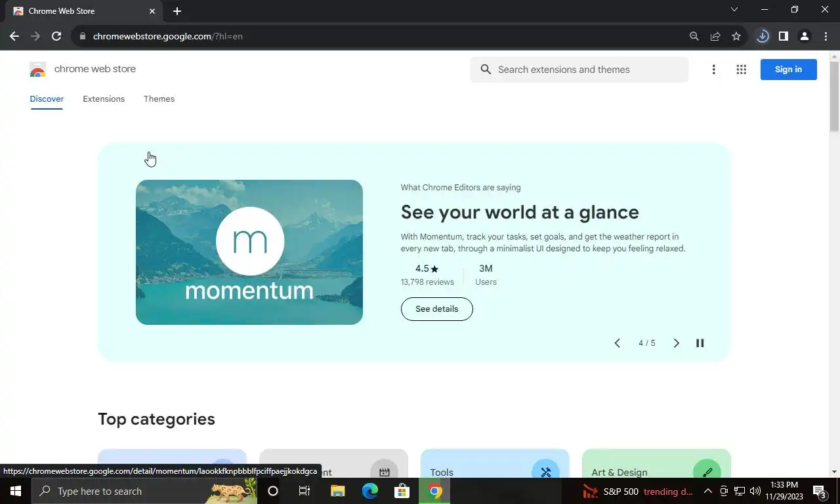Close the Chrome Web Store tab

pyautogui.click(x=152, y=11)
